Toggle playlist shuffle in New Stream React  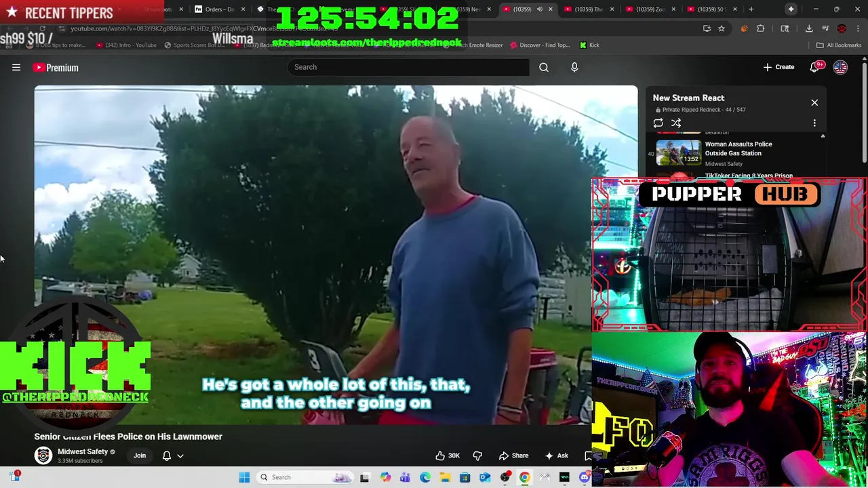676,123
